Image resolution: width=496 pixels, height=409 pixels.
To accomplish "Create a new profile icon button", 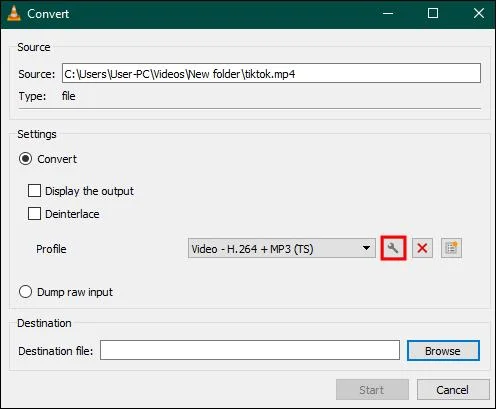I will (451, 248).
